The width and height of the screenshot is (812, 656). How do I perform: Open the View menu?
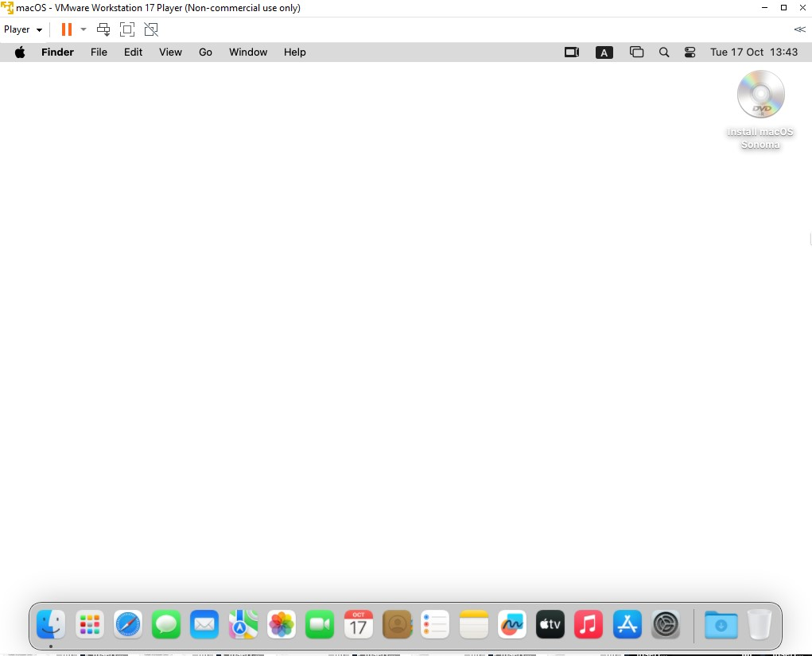pyautogui.click(x=170, y=52)
